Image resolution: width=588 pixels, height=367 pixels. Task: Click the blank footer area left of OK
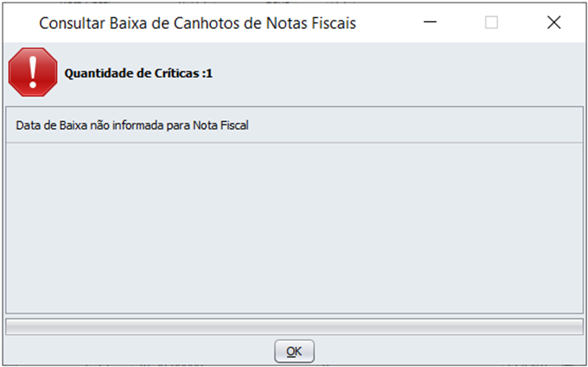136,351
